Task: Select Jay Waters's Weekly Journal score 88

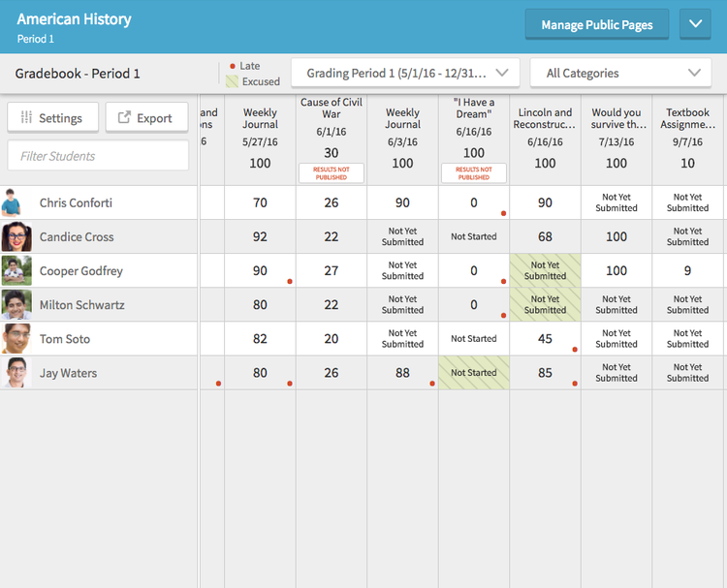Action: coord(402,373)
